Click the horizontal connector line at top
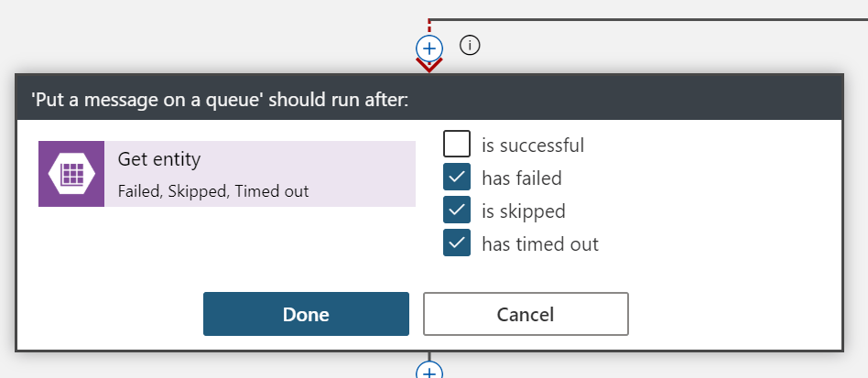 [x=641, y=19]
